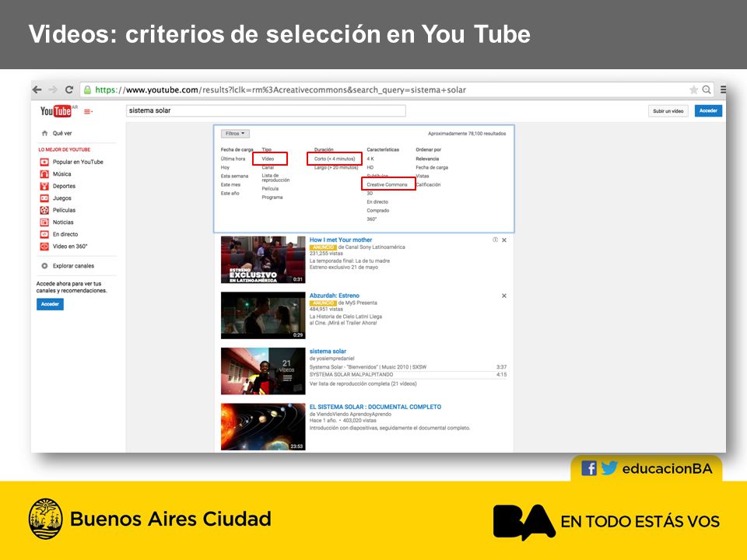Expand the Filtros dropdown

235,134
